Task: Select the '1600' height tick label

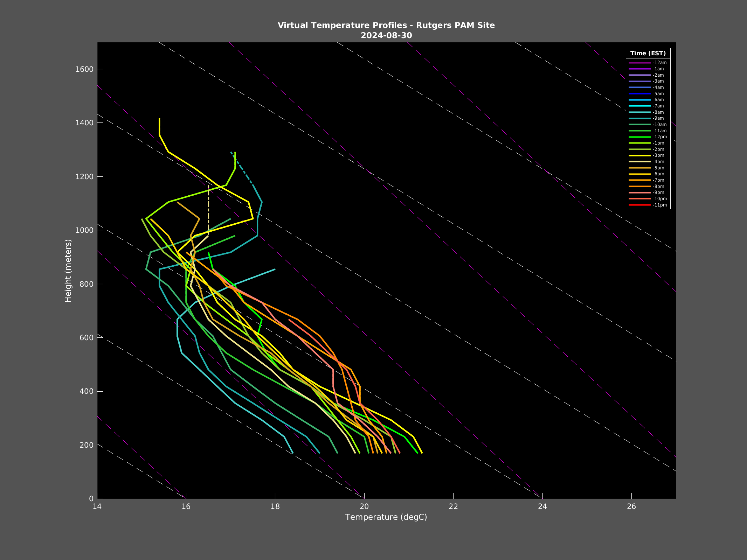Action: coord(84,69)
